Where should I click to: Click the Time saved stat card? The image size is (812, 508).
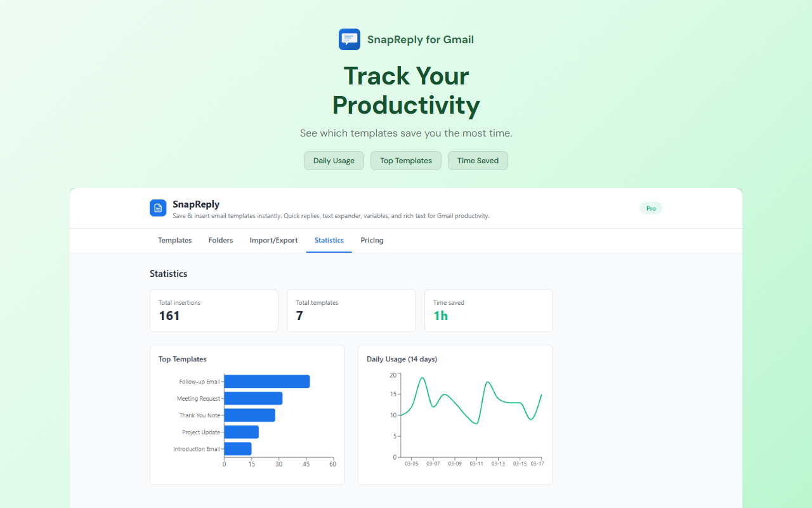tap(488, 311)
